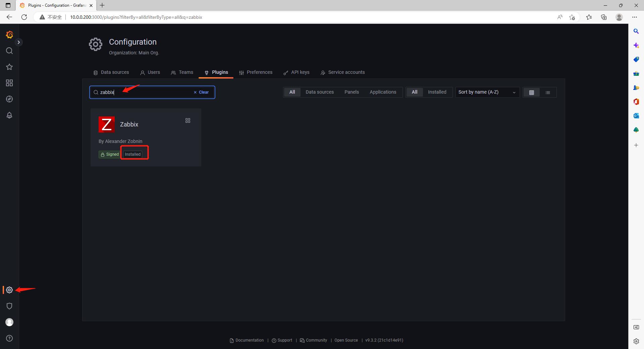Open the Collections icon in browser toolbar
This screenshot has height=349, width=644.
(604, 17)
